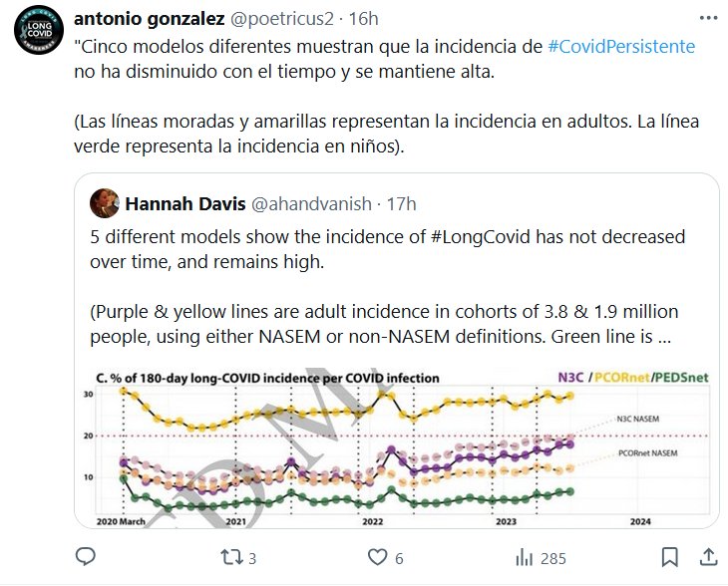This screenshot has width=728, height=586.
Task: Click the 16h timestamp of the tweet
Action: tap(366, 20)
